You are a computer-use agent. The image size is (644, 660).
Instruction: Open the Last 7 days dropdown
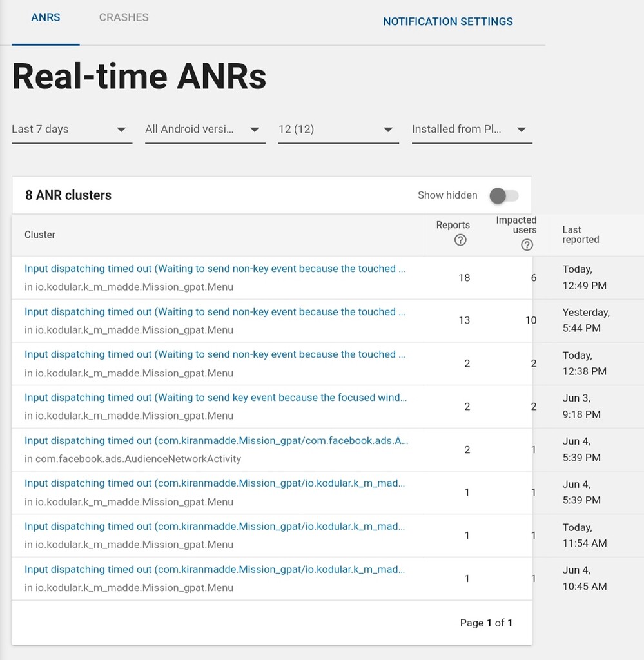pos(71,130)
